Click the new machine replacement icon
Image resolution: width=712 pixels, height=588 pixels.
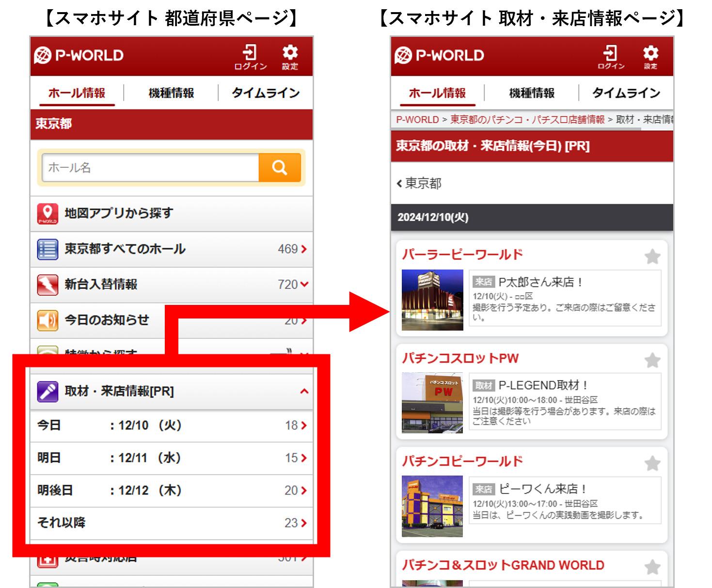[x=47, y=285]
